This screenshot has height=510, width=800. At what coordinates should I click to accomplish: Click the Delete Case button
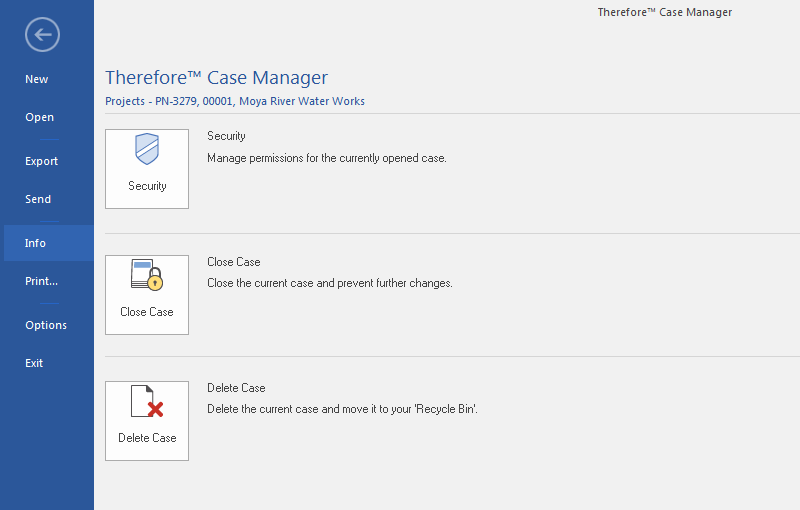(147, 421)
